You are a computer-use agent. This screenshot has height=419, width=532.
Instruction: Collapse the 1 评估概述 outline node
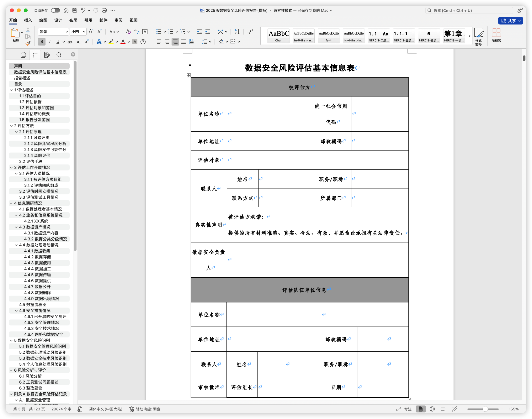(11, 90)
